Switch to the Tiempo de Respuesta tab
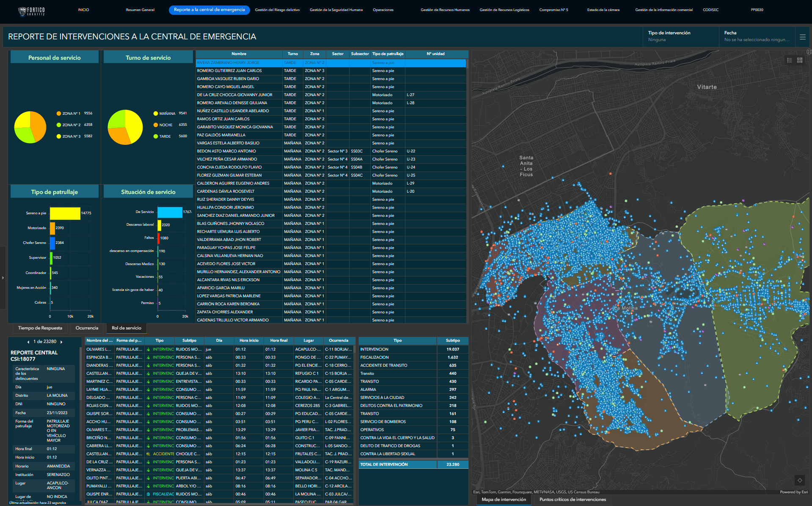The image size is (812, 506). [x=40, y=328]
